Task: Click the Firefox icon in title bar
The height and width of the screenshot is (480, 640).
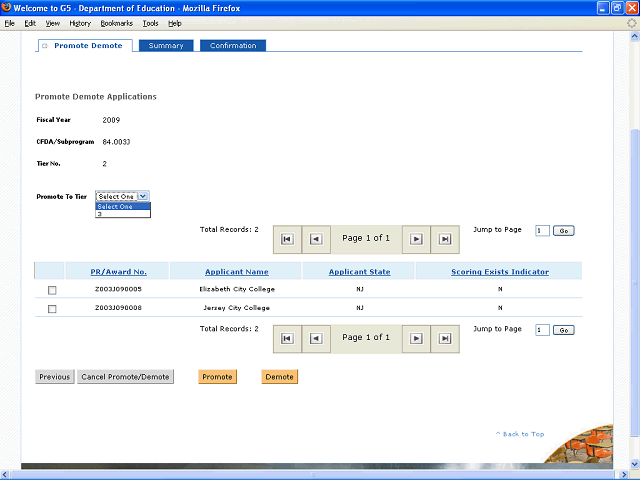Action: click(x=6, y=7)
